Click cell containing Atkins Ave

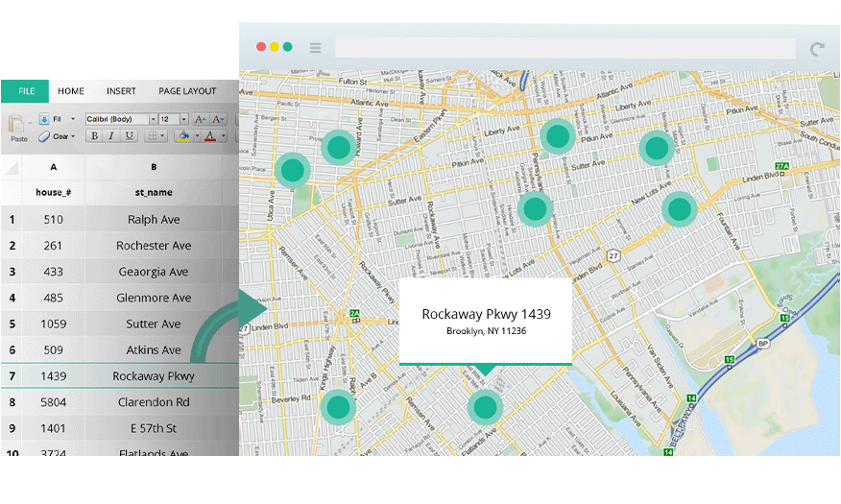[154, 350]
